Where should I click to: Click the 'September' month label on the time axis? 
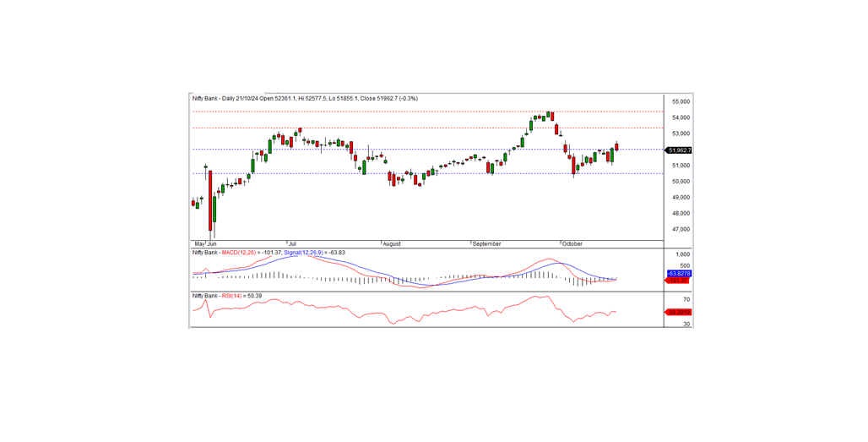point(486,243)
